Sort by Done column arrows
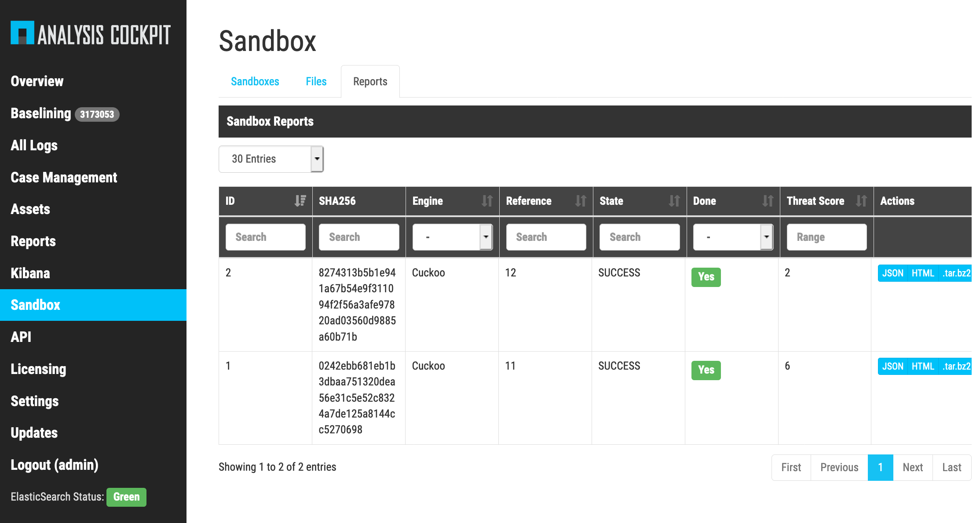 point(768,201)
